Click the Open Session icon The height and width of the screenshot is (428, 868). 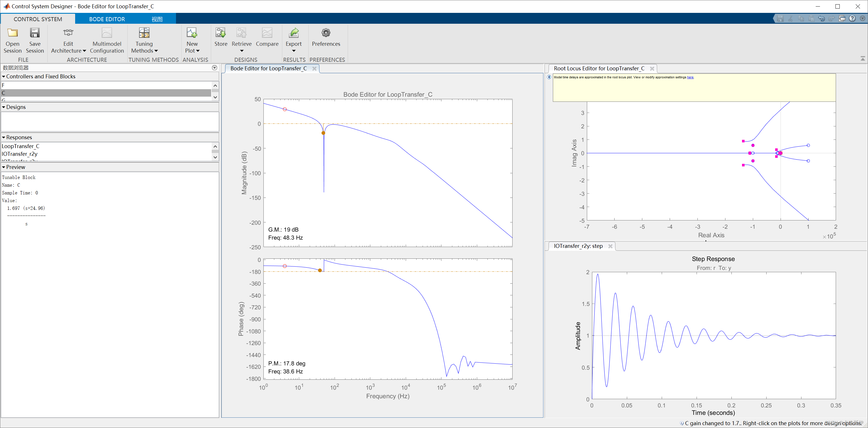[13, 33]
